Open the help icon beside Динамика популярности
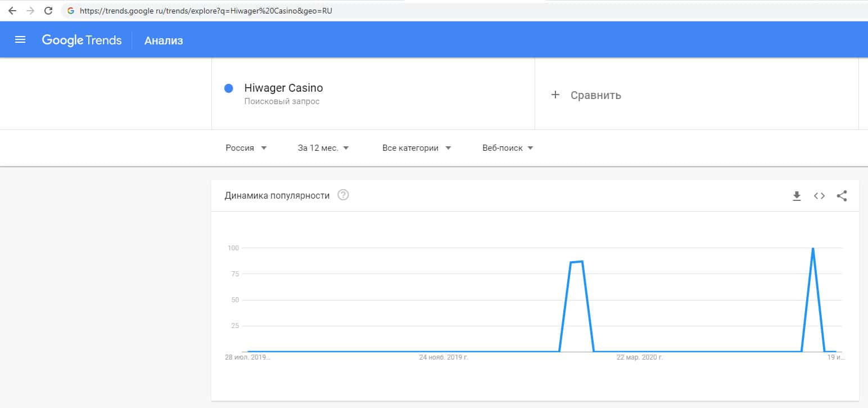868x408 pixels. tap(343, 195)
